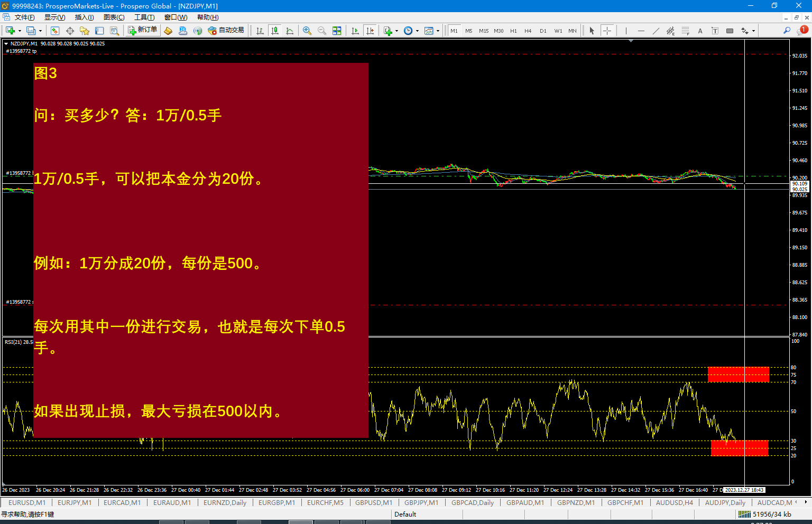Switch to the GBPUSD,M1 chart tab
Image resolution: width=812 pixels, height=524 pixels.
[374, 502]
